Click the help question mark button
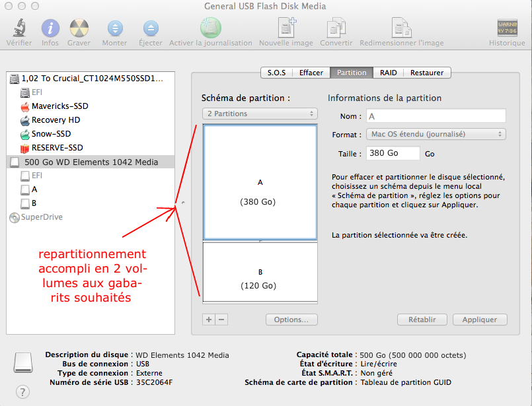 click(23, 392)
